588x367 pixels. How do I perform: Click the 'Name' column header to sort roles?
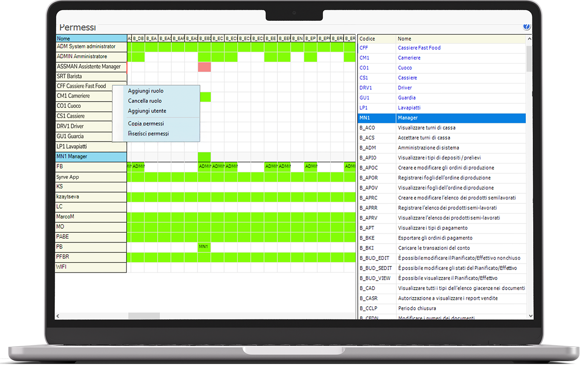(62, 38)
